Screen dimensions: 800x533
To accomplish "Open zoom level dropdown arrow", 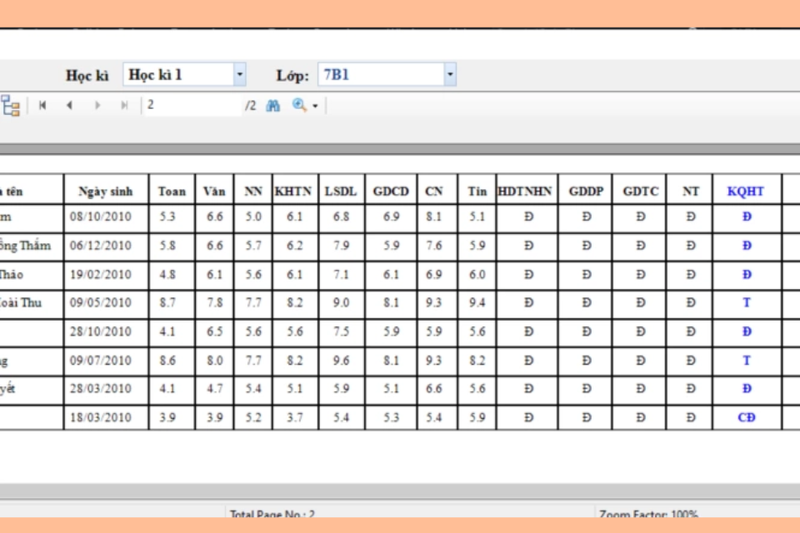I will tap(315, 106).
